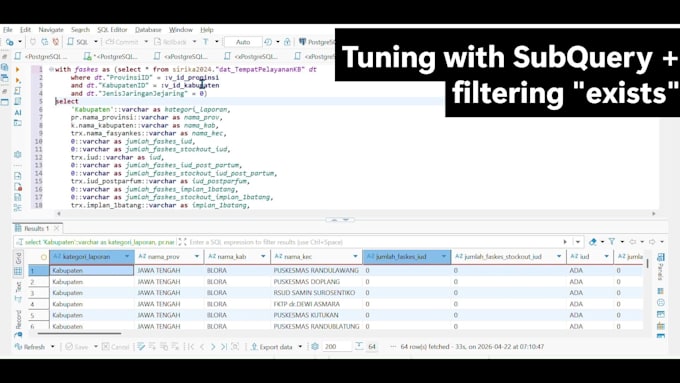
Task: Click the expand filter panel icon
Action: (183, 242)
